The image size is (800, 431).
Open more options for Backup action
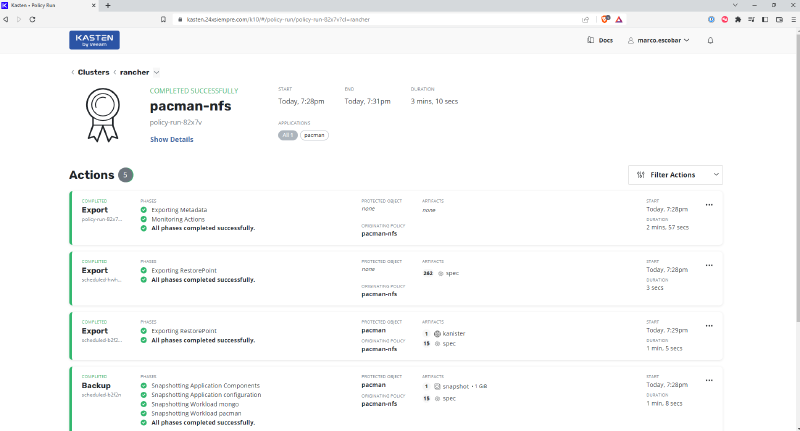(709, 381)
